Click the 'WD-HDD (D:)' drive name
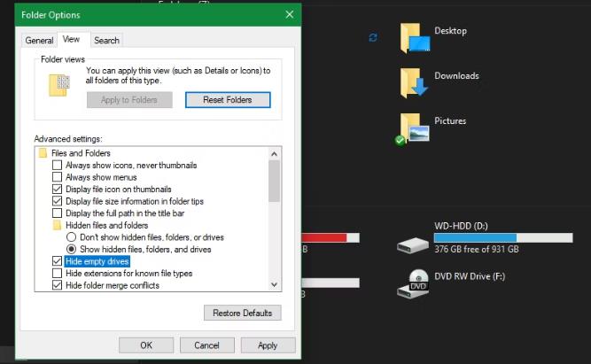This screenshot has height=364, width=591. pos(461,226)
